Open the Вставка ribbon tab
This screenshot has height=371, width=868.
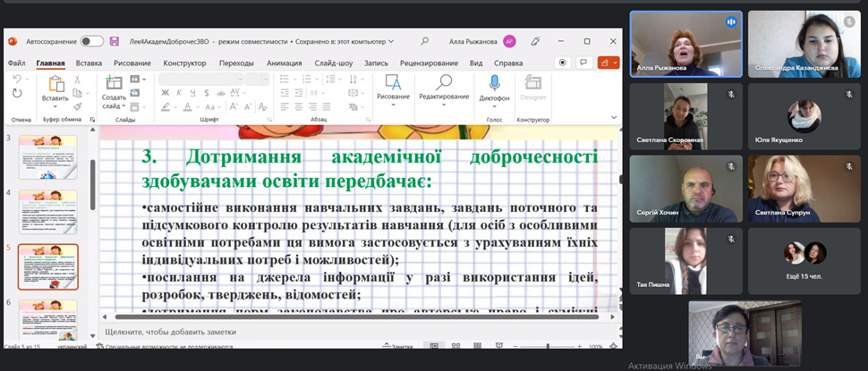point(89,63)
